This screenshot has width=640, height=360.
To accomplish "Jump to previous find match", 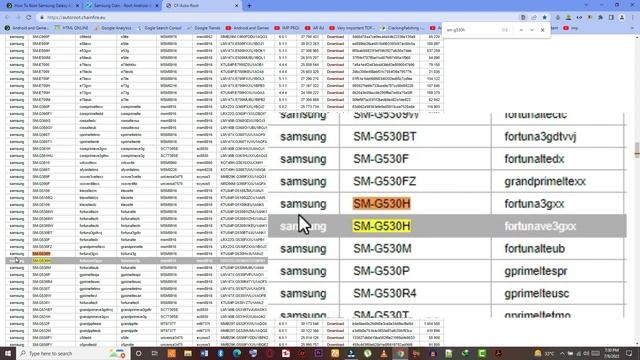I will click(521, 30).
